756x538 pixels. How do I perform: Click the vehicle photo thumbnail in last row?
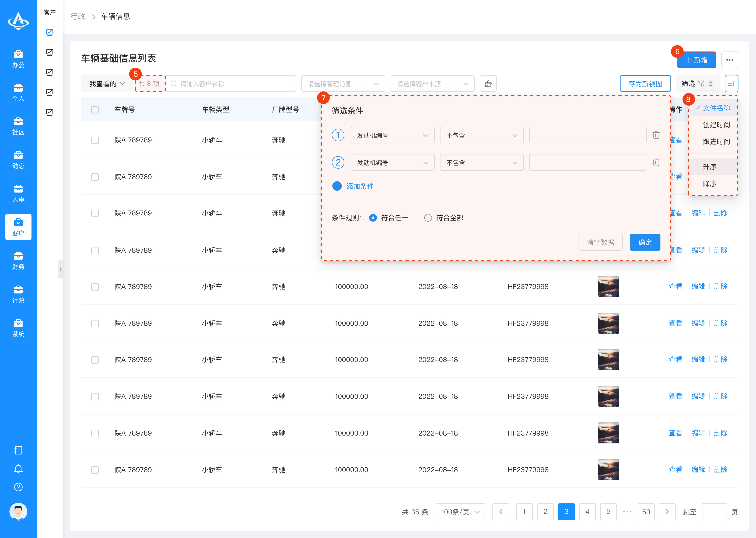608,469
